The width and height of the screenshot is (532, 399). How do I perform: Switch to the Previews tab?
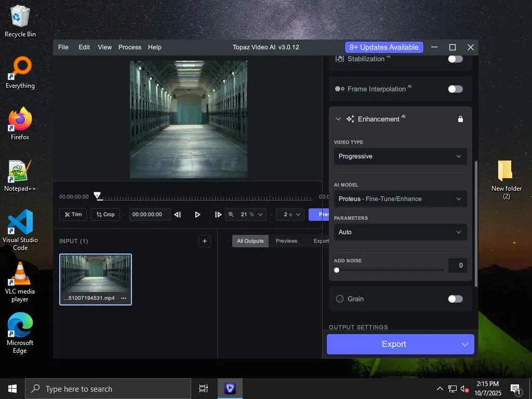[x=286, y=241]
